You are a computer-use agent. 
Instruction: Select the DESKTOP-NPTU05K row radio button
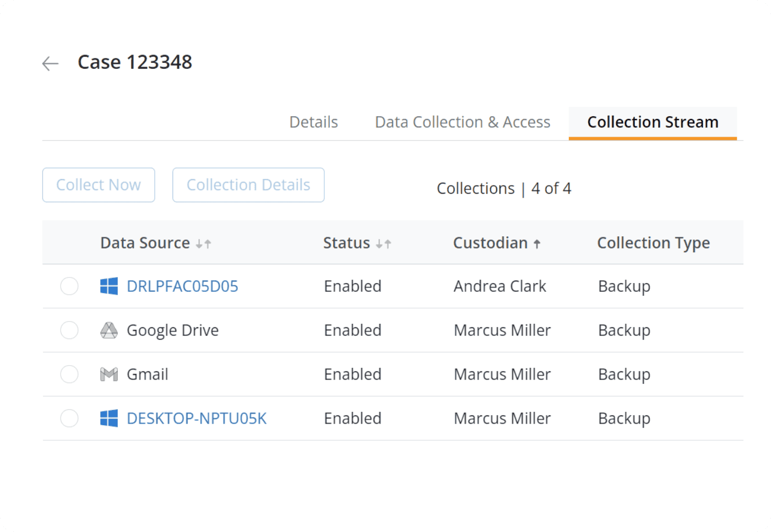click(x=69, y=419)
